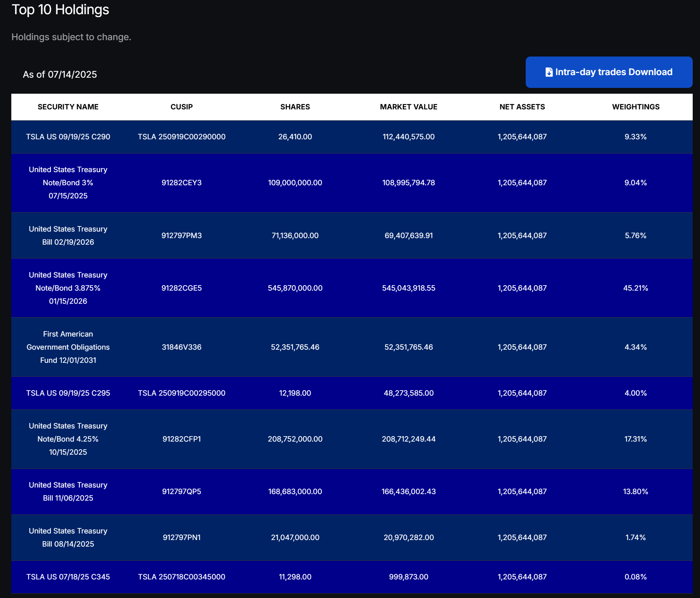Select CUSIP 91282CEY3 cell
Image resolution: width=700 pixels, height=598 pixels.
point(182,183)
